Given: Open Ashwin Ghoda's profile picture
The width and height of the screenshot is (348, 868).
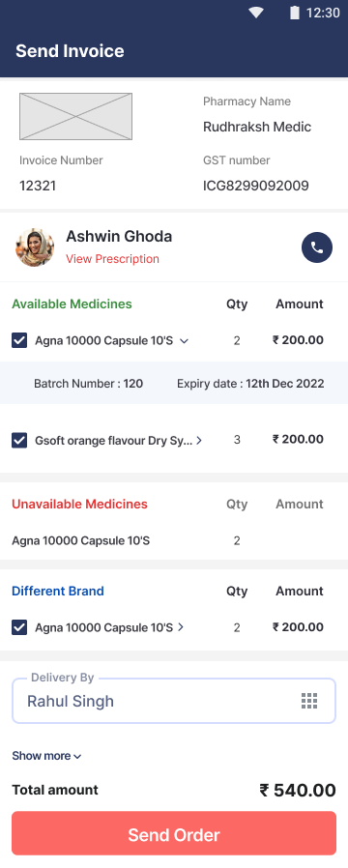Looking at the screenshot, I should pos(35,247).
